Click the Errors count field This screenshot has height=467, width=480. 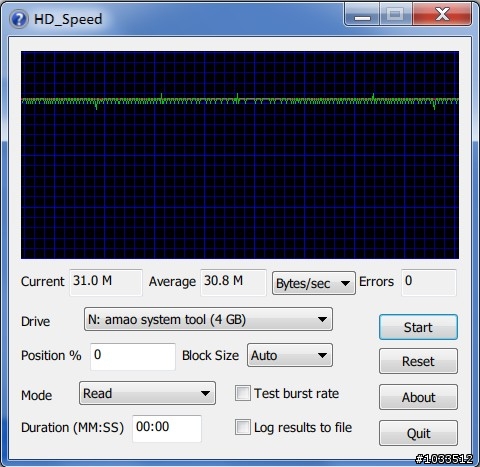(429, 282)
